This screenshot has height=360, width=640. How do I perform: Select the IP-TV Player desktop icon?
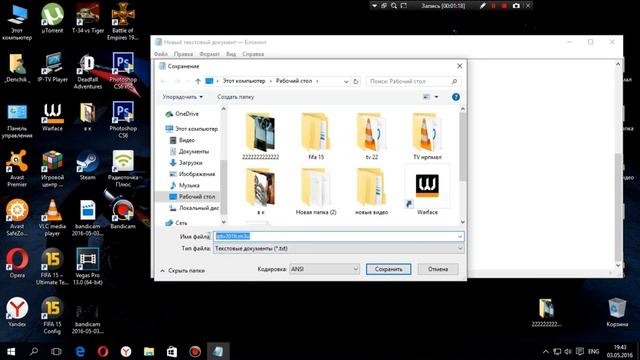[x=52, y=68]
